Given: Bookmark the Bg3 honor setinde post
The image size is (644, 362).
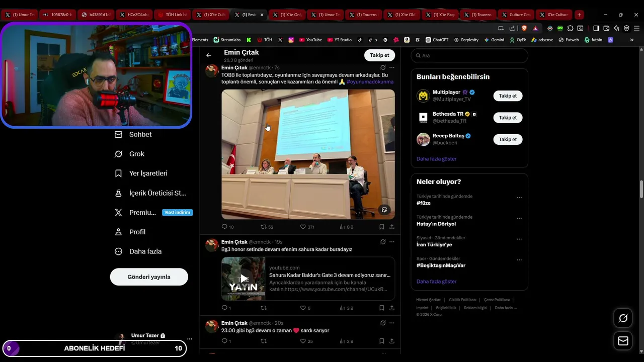Looking at the screenshot, I should 382,308.
